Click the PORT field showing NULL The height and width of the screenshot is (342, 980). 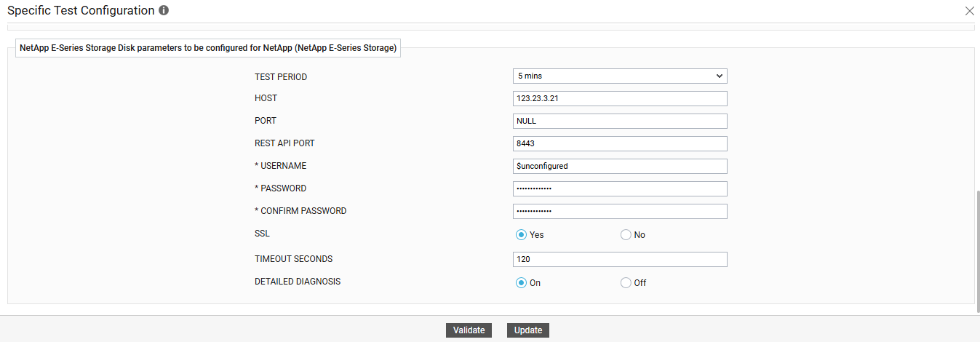(620, 121)
